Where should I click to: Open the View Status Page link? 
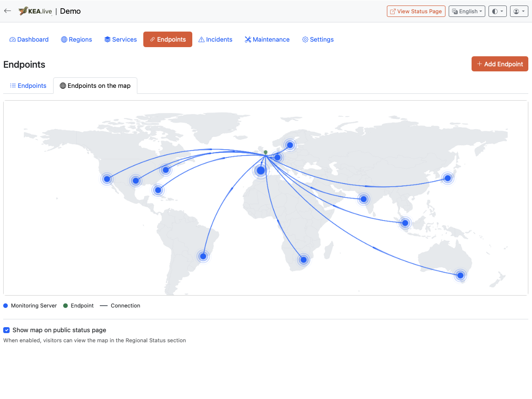[x=416, y=11]
